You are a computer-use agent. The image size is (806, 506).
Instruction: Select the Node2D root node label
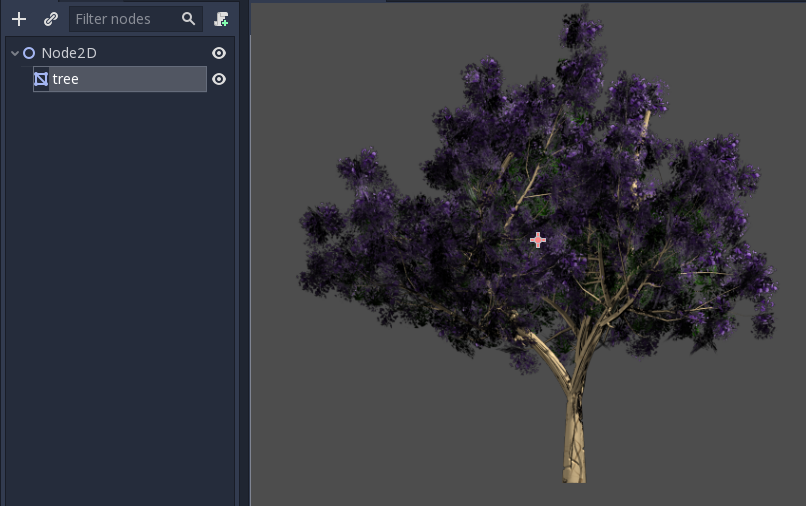pos(69,53)
